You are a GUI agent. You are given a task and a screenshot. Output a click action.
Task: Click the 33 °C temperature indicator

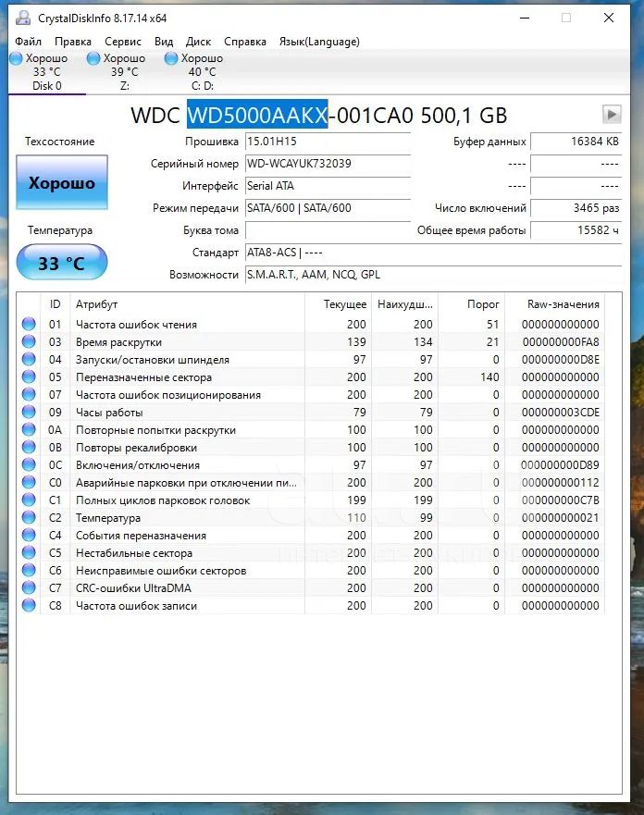[x=62, y=263]
